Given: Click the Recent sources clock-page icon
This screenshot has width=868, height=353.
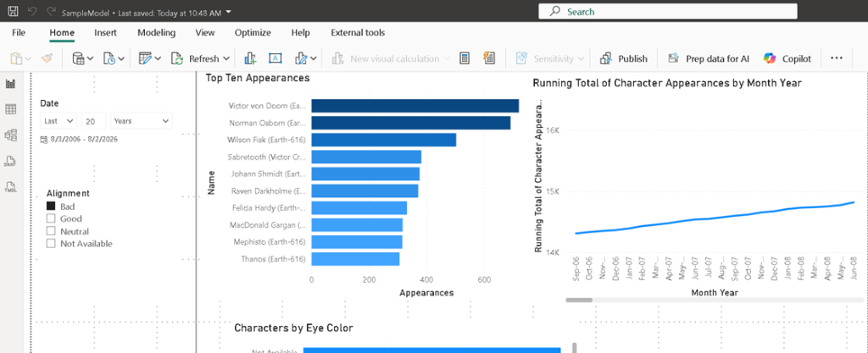Looking at the screenshot, I should 109,58.
